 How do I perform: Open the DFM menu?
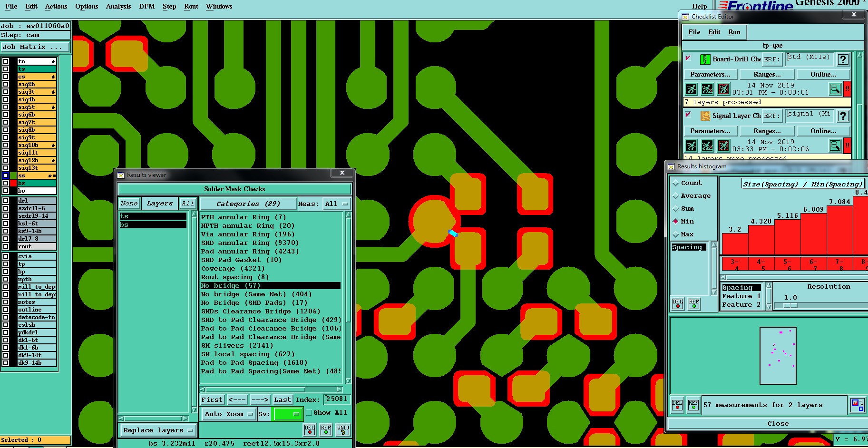(x=147, y=6)
